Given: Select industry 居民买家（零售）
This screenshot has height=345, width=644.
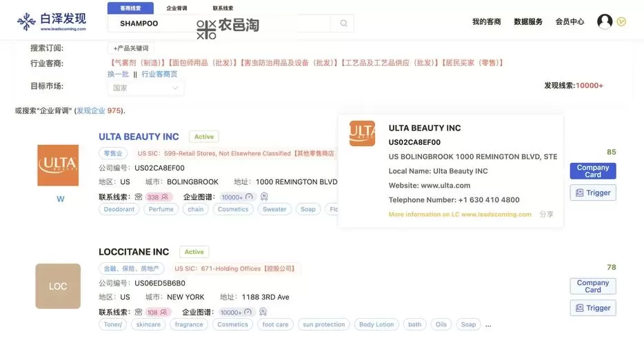Looking at the screenshot, I should point(472,63).
